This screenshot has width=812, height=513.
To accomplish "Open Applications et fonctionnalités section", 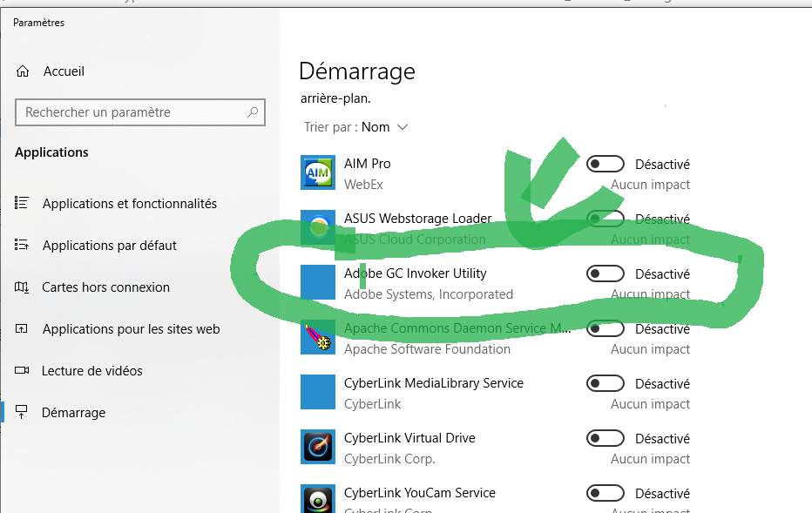I will 130,204.
